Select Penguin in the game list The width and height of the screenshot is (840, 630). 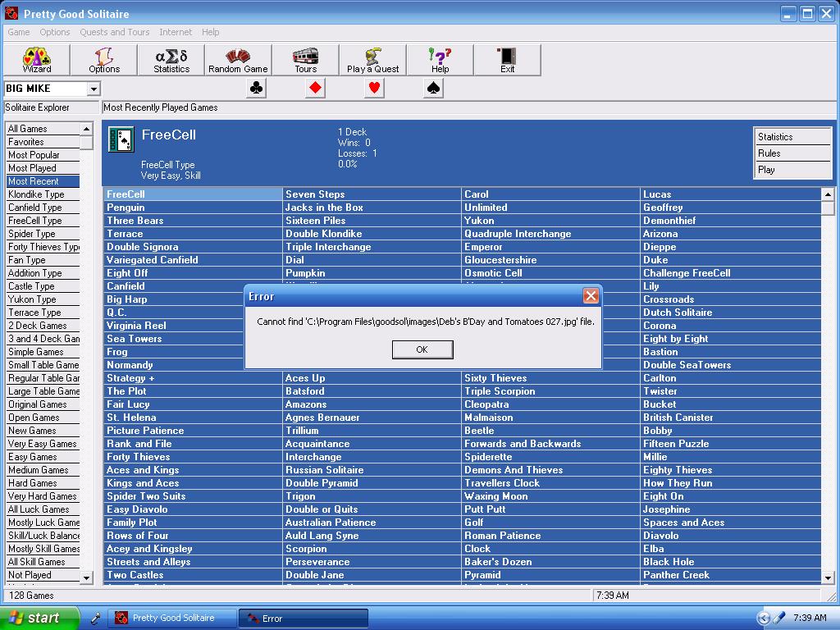click(x=193, y=208)
